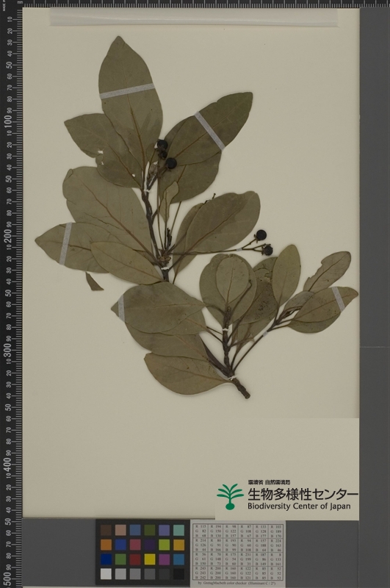Click the GretagMacbeth color checker caption

click(x=238, y=584)
